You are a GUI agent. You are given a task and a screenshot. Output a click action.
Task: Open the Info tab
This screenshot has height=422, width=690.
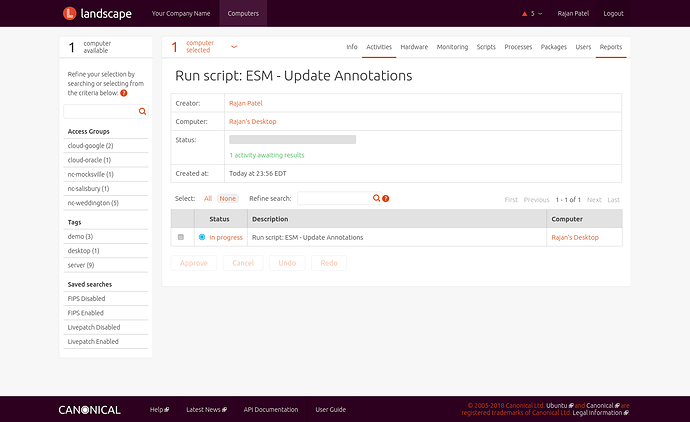(352, 47)
